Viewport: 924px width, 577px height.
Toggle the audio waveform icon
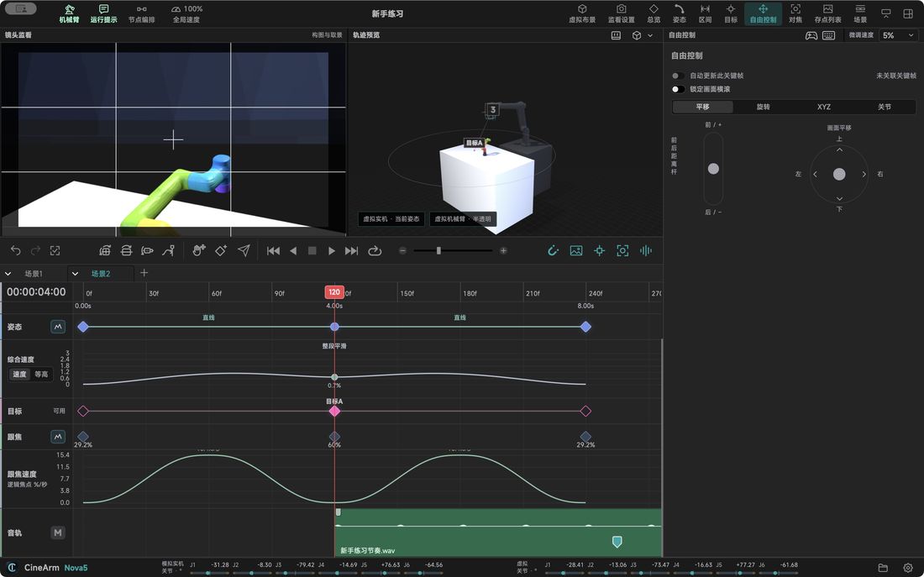click(646, 250)
